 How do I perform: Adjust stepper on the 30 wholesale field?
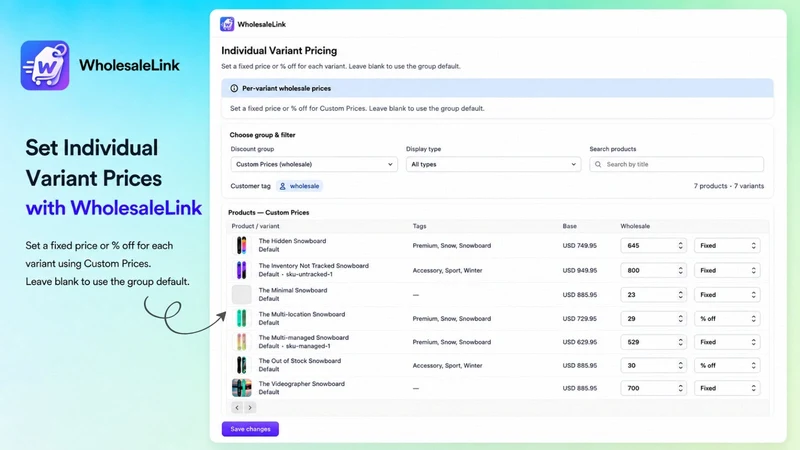tap(680, 365)
